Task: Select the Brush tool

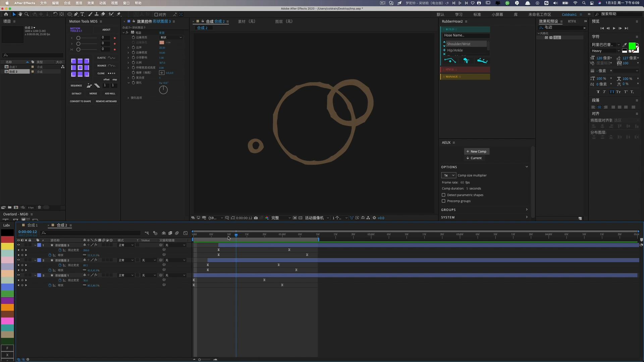Action: click(x=90, y=14)
